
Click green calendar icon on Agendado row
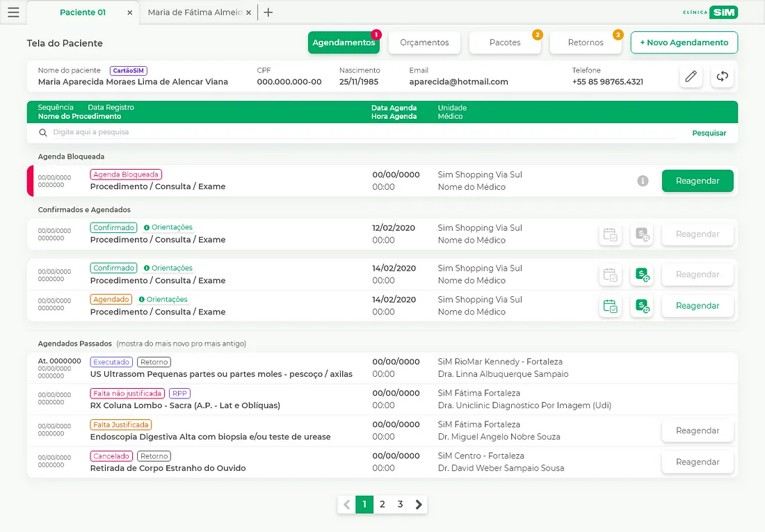point(610,306)
